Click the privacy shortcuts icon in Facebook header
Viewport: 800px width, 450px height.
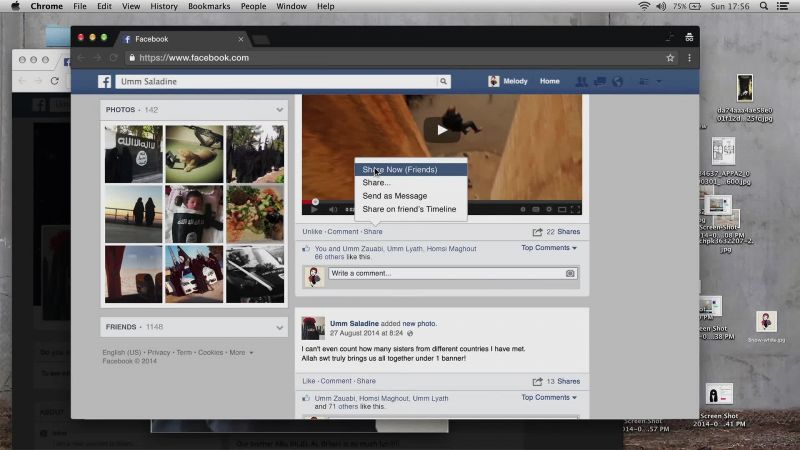tap(644, 82)
